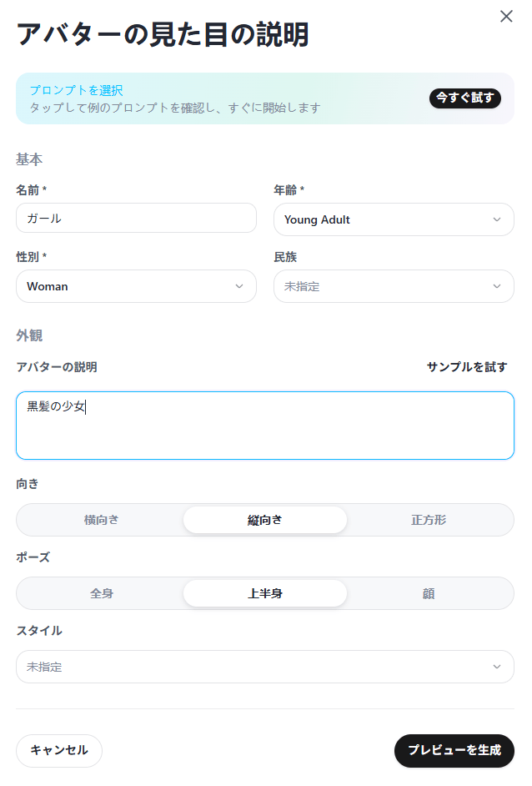The image size is (532, 786).
Task: Choose 全身 pose option
Action: click(102, 593)
